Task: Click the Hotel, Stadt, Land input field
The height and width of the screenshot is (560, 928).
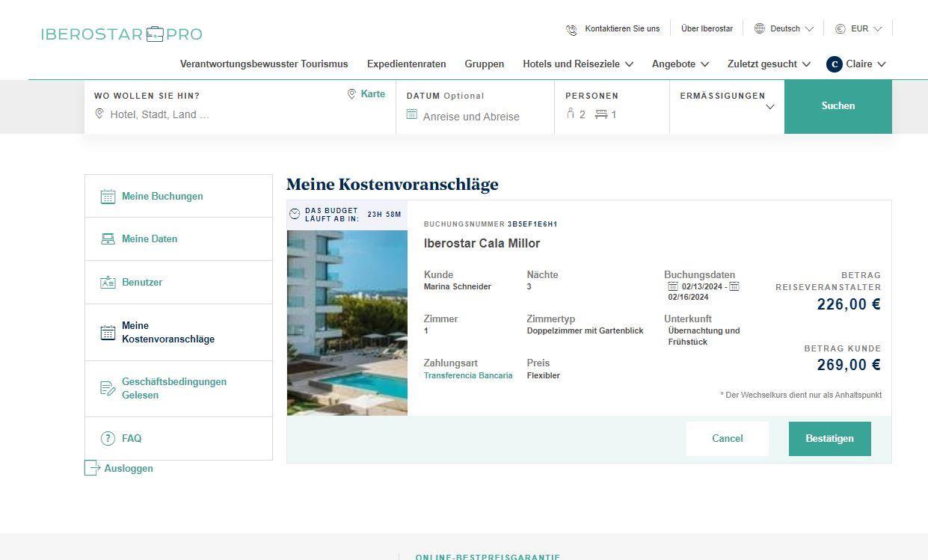Action: pyautogui.click(x=239, y=114)
